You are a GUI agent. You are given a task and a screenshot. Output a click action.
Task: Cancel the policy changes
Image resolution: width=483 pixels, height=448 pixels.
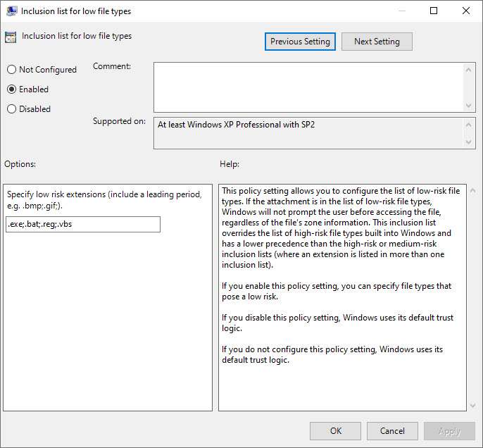click(392, 431)
